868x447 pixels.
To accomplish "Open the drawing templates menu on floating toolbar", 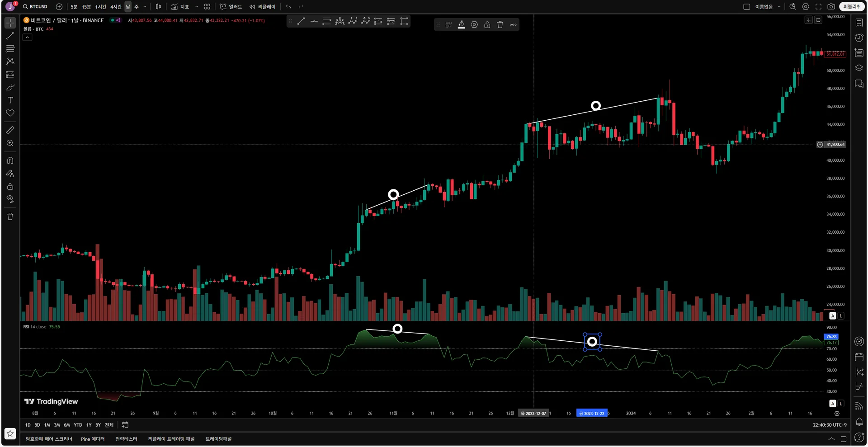I will (448, 25).
